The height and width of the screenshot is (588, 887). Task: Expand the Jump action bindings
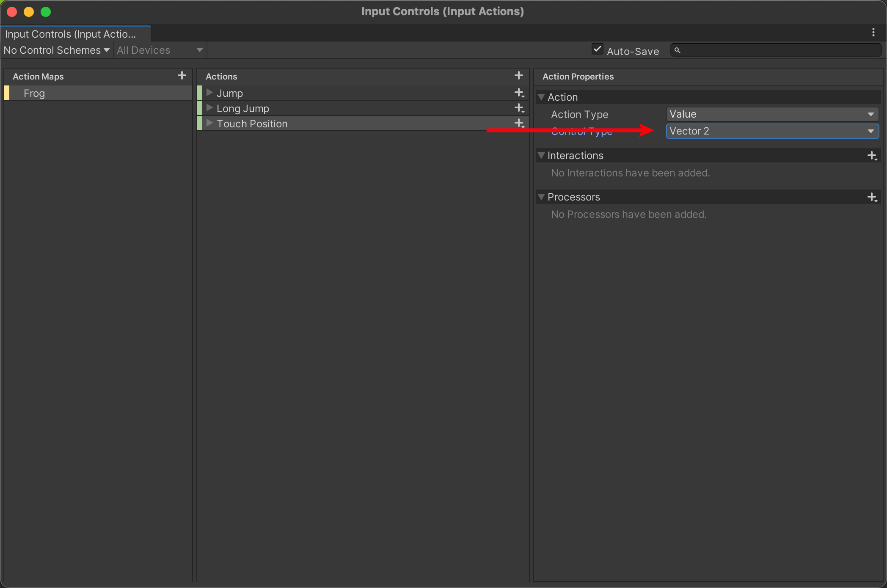[x=209, y=93]
